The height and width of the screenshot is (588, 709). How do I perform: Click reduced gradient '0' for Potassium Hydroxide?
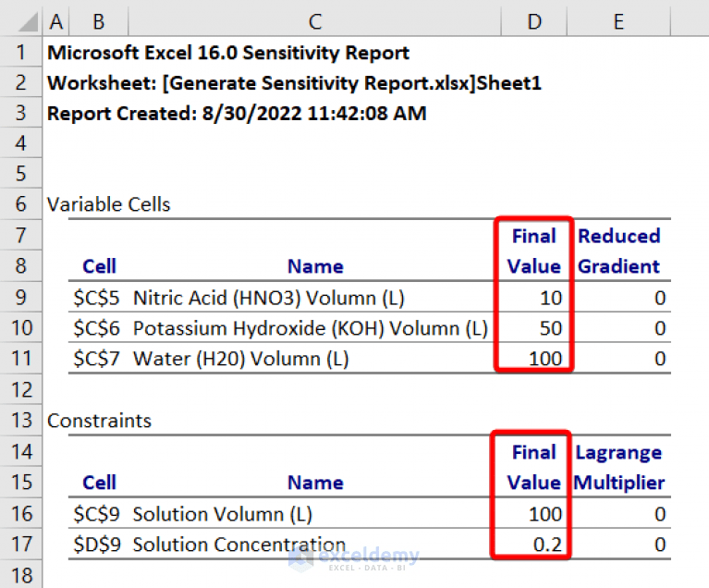click(660, 328)
